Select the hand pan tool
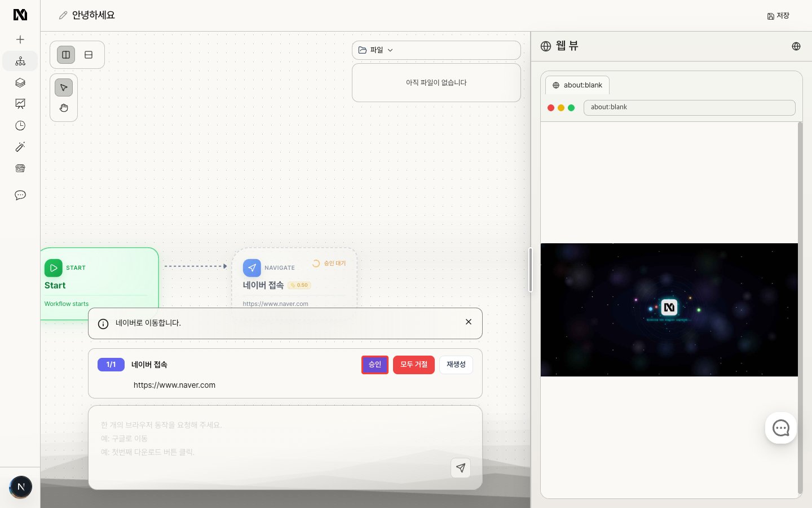The image size is (812, 508). (64, 108)
